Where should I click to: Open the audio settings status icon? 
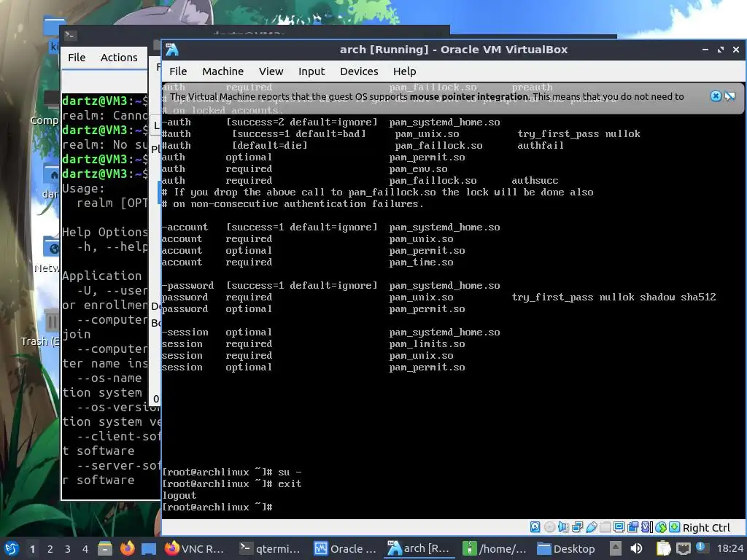563,527
